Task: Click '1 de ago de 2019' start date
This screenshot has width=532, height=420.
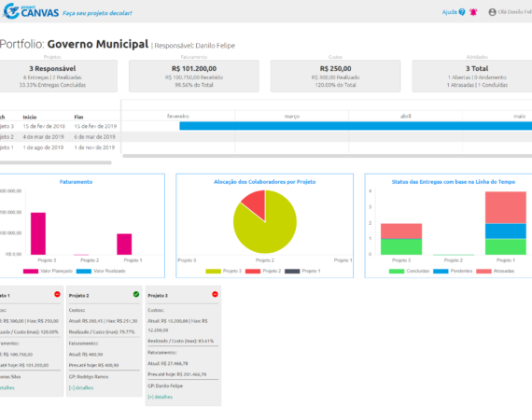Action: [x=43, y=147]
